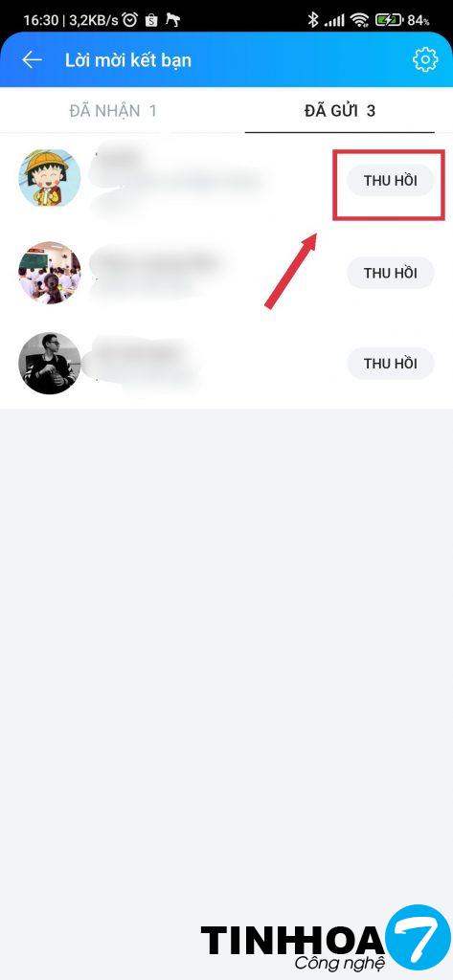Open the black-and-white avatar profile
Screen dimensions: 453x980
pyautogui.click(x=50, y=363)
